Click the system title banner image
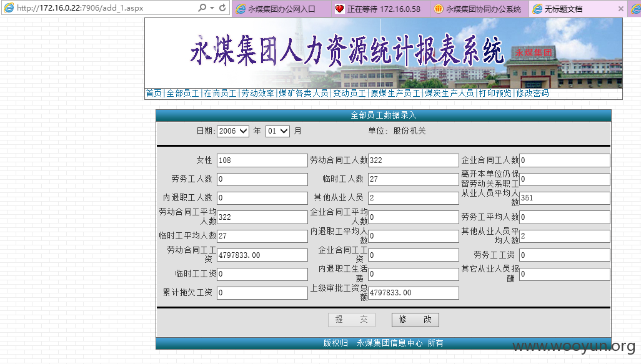Viewport: 641px width, 364px height. (384, 53)
